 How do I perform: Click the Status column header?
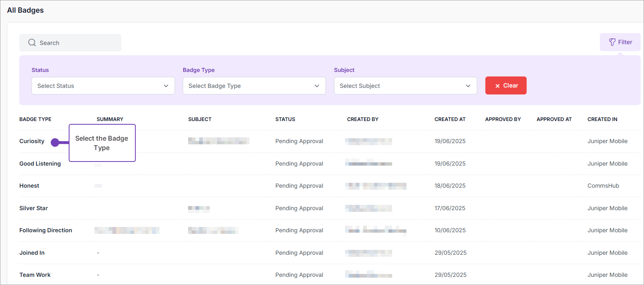[x=285, y=119]
